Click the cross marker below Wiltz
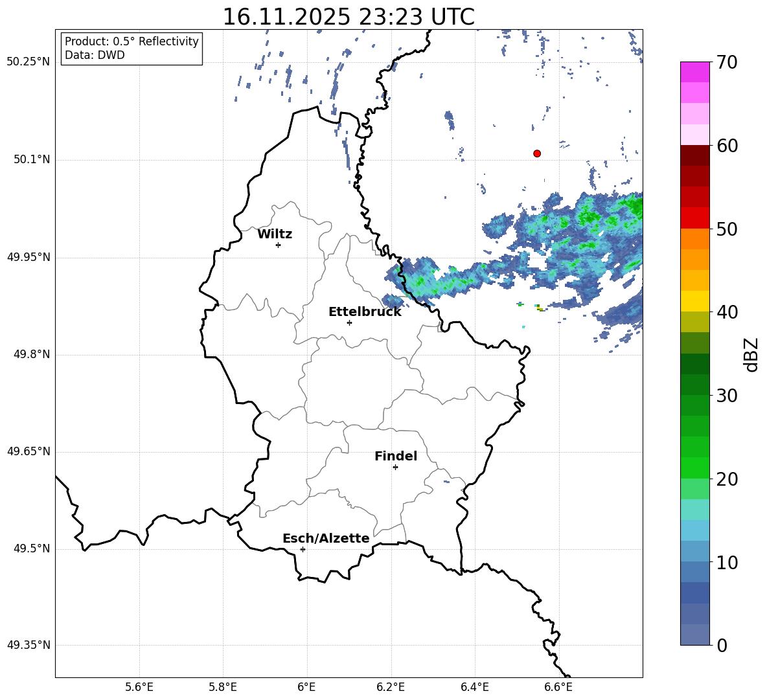 pos(279,245)
